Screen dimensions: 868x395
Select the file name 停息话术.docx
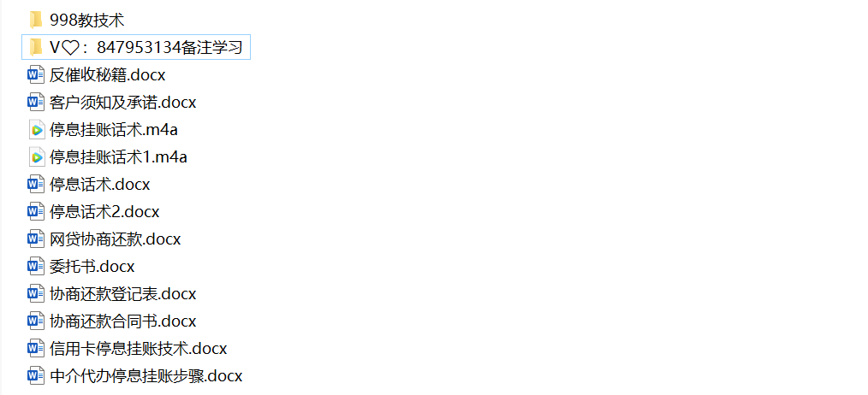point(99,184)
